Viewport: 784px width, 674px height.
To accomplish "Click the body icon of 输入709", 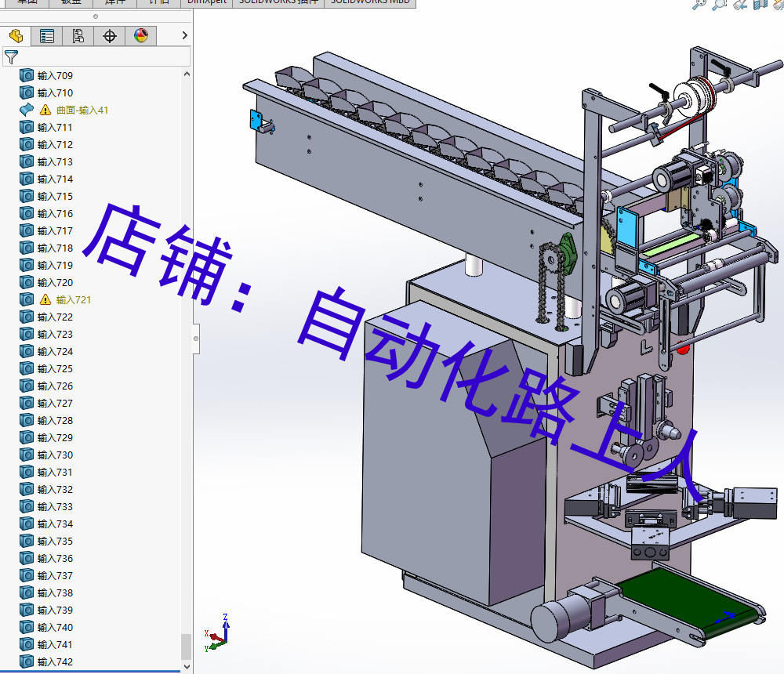I will click(27, 75).
